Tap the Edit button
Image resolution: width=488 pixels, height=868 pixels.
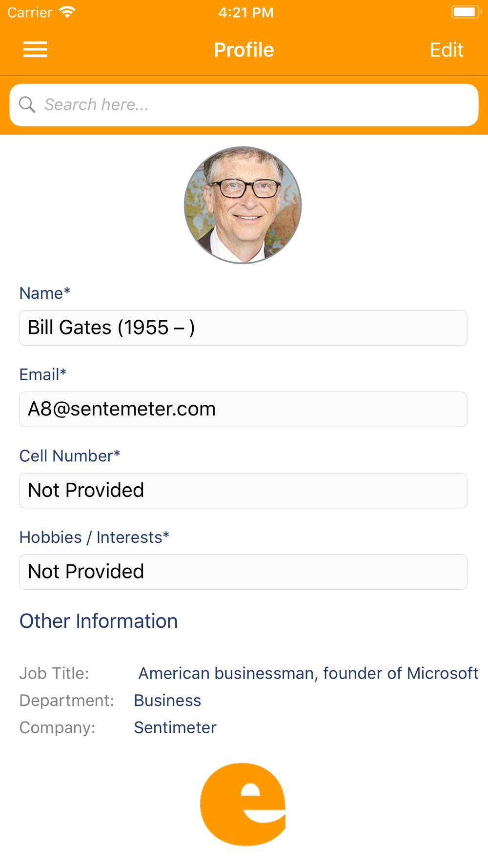(446, 50)
